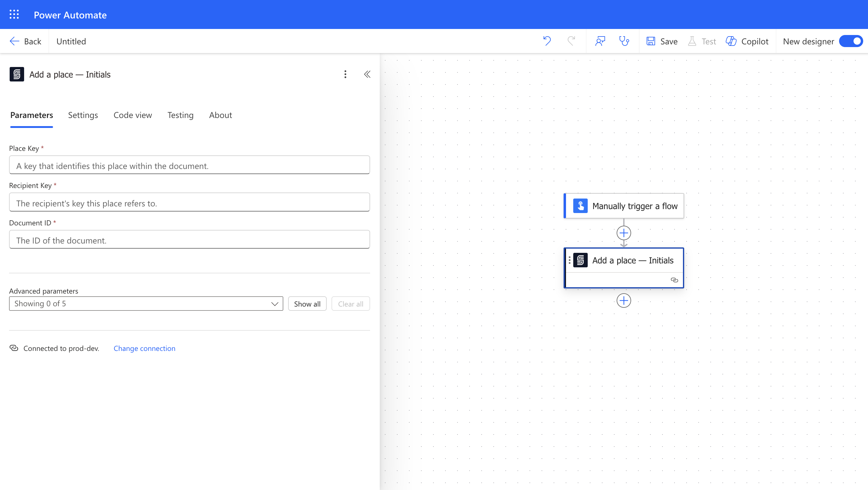Insert step between trigger and action

(x=624, y=233)
